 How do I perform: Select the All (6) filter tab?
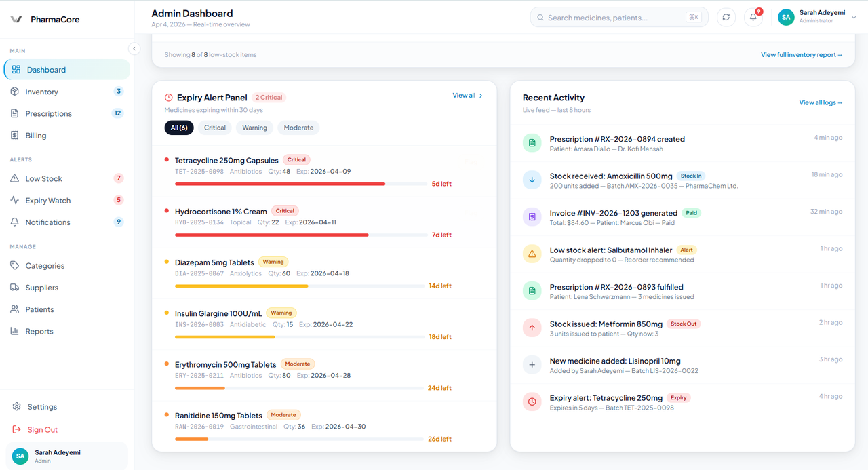pyautogui.click(x=179, y=128)
